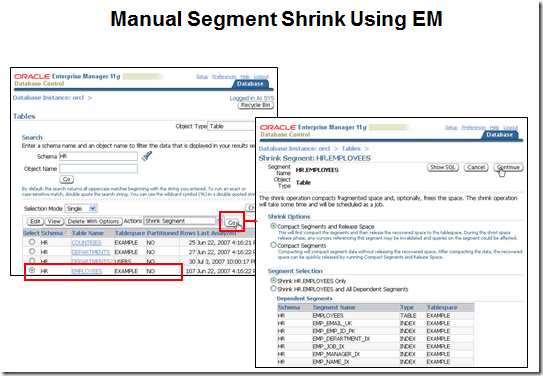
Task: Click EMP_NAME_IX in Dependent Segments table
Action: click(x=331, y=361)
